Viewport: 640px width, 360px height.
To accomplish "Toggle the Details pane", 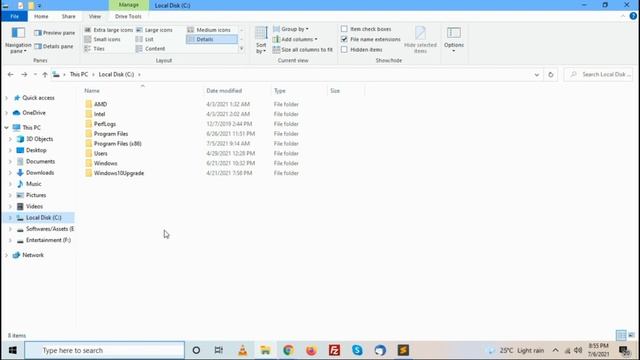I will [x=54, y=47].
